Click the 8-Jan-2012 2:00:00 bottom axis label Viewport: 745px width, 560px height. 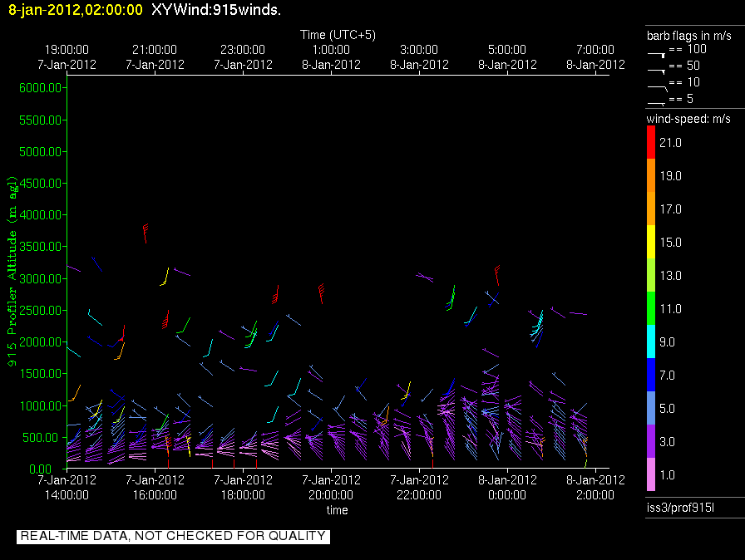tap(595, 488)
